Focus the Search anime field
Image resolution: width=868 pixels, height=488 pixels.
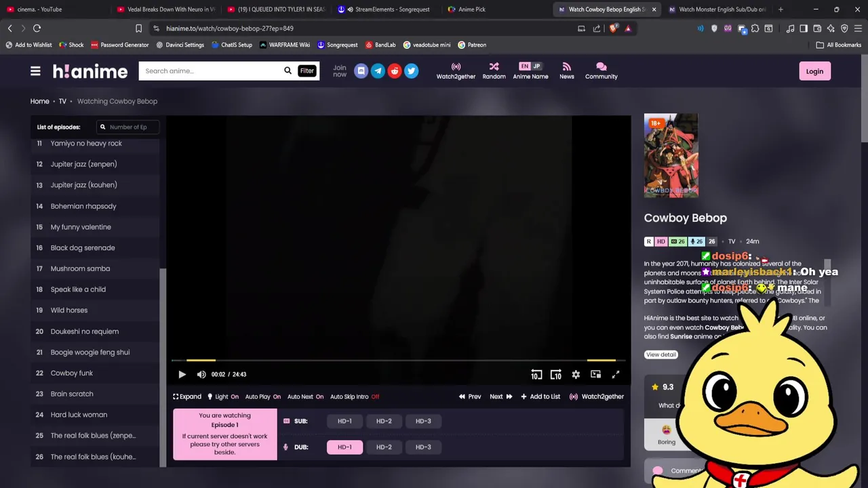click(x=212, y=70)
